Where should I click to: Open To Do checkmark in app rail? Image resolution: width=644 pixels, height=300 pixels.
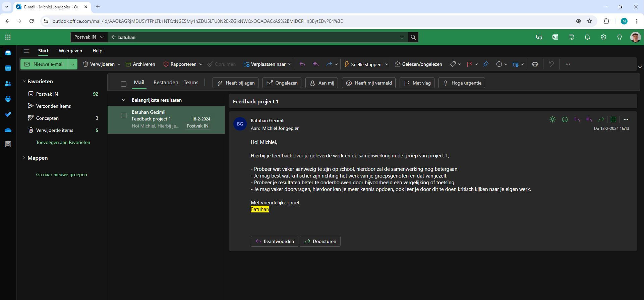coord(8,114)
